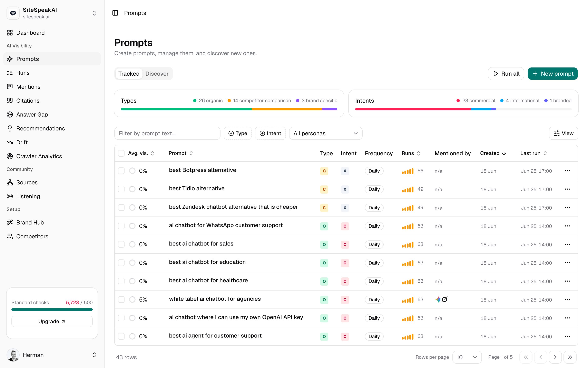Click type badge C on Botpress row

click(x=324, y=171)
